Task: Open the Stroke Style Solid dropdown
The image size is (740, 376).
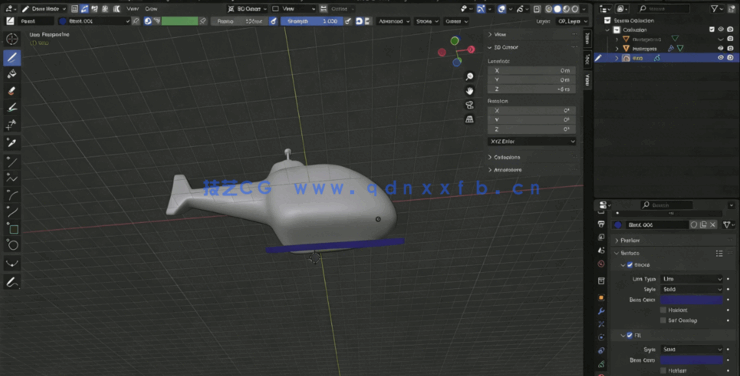Action: (691, 289)
